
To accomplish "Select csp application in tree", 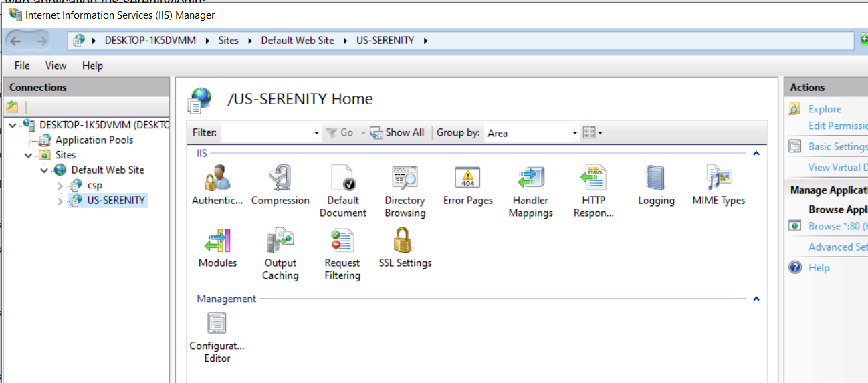I will point(94,185).
